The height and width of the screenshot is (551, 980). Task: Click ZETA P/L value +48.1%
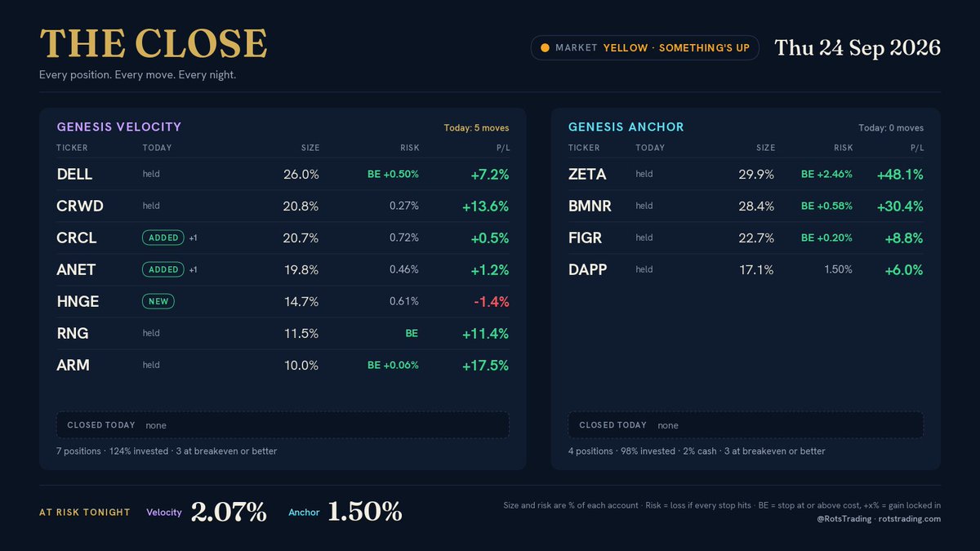point(900,174)
